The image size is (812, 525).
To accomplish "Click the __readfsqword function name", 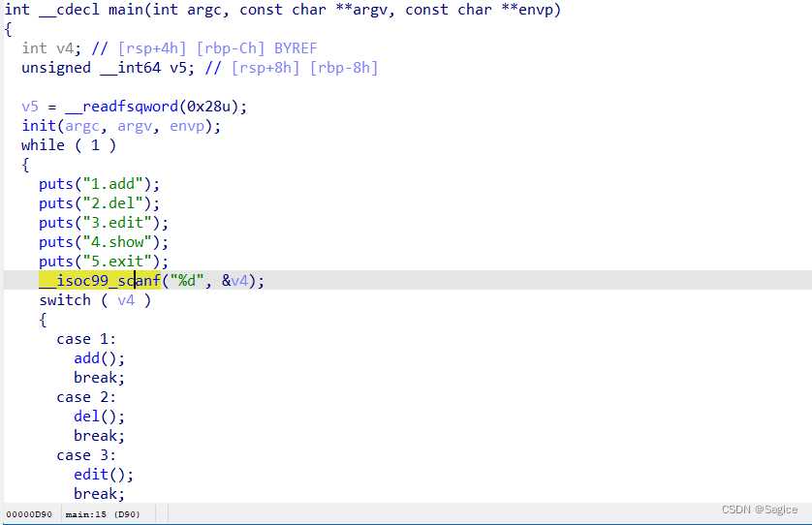I will [122, 107].
